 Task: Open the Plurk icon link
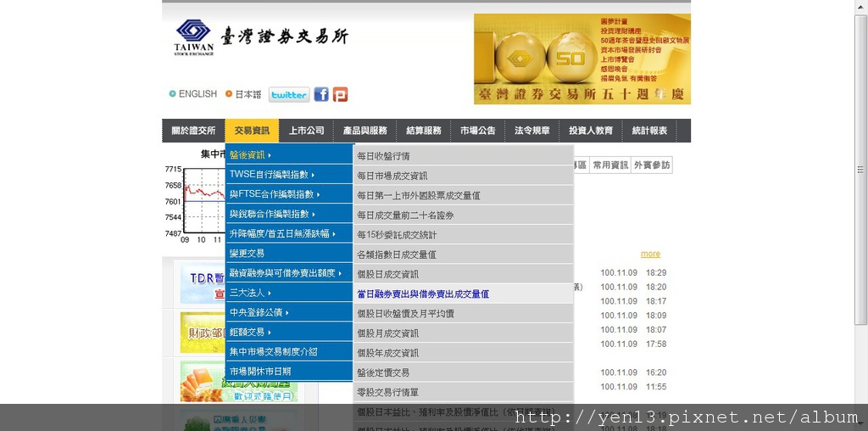[340, 95]
